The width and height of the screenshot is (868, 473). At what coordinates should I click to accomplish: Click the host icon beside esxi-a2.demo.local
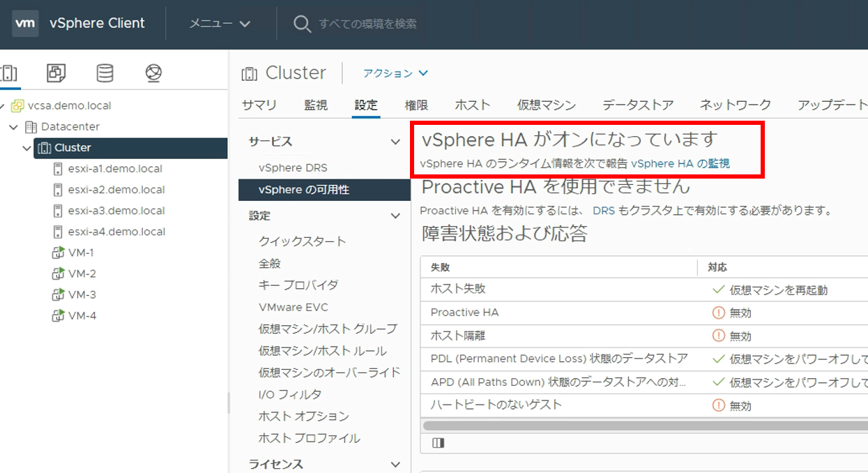58,190
